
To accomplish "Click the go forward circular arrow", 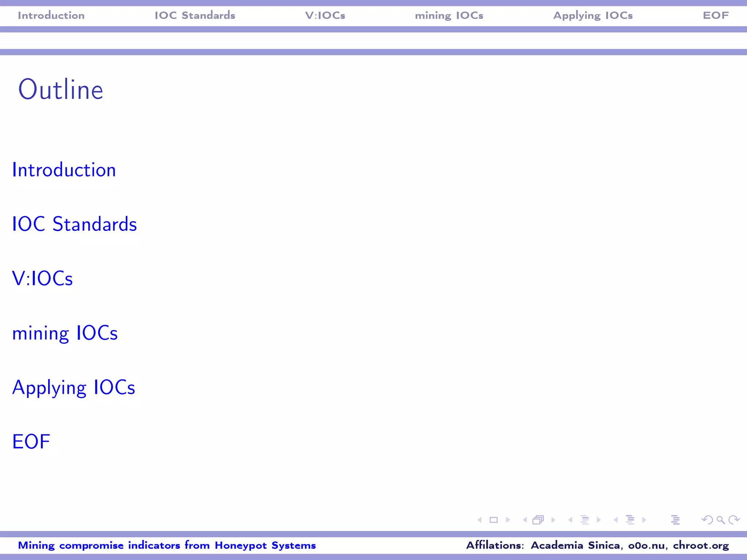I will click(734, 520).
